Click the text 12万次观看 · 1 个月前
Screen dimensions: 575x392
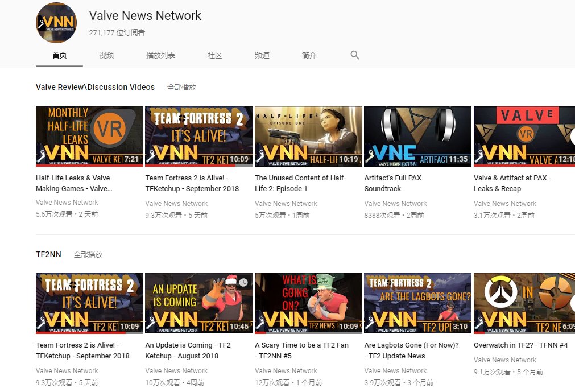[x=288, y=382]
